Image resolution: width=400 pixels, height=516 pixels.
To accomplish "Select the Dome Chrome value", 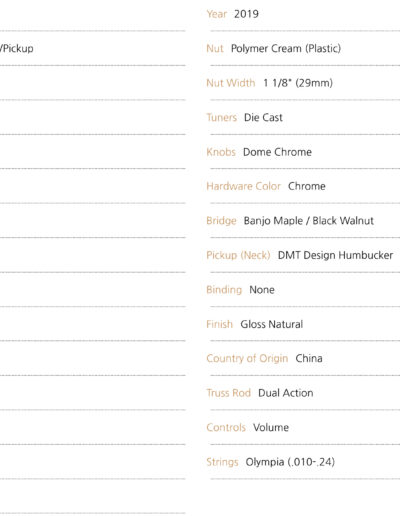I will tap(277, 152).
